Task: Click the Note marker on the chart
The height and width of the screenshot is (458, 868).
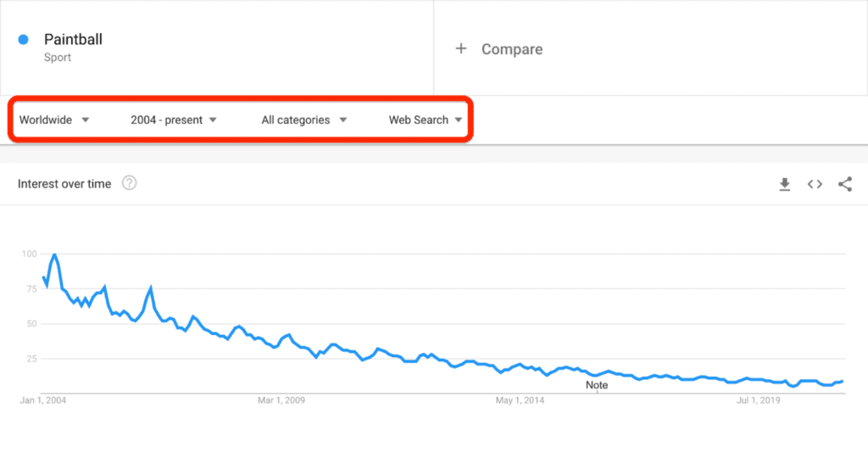Action: click(x=597, y=385)
